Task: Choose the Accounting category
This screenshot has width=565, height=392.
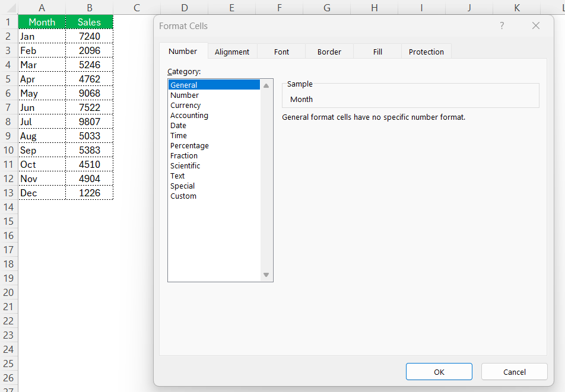Action: (214, 115)
